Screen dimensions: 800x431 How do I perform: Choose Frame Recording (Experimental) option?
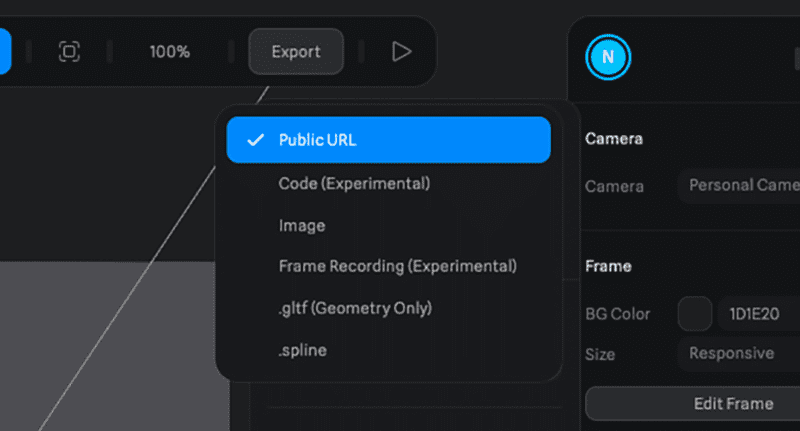(x=397, y=266)
